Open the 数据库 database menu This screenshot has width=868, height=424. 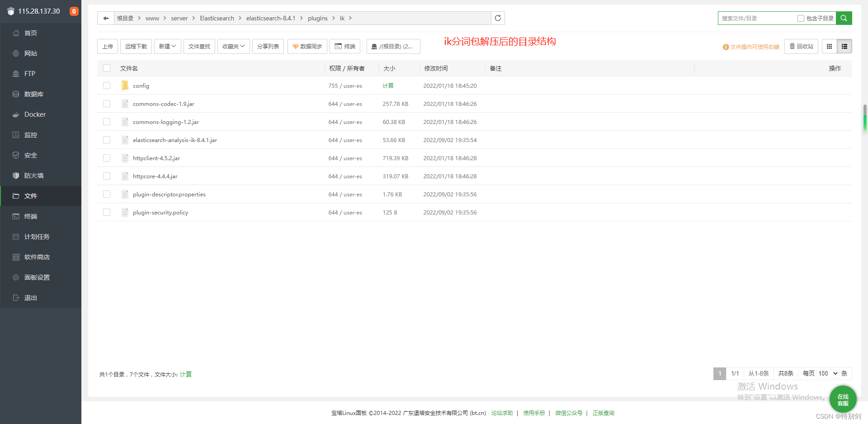click(x=41, y=94)
